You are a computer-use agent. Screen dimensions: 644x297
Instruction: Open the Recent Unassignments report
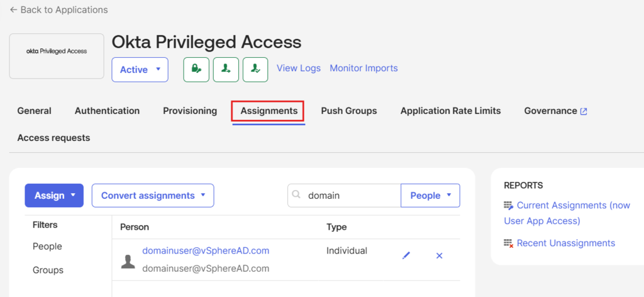click(x=566, y=243)
